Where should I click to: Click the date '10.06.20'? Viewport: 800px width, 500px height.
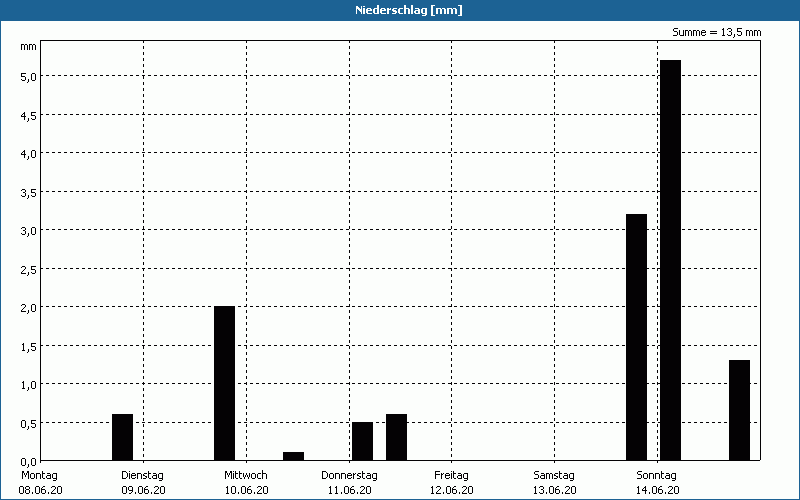coord(246,490)
